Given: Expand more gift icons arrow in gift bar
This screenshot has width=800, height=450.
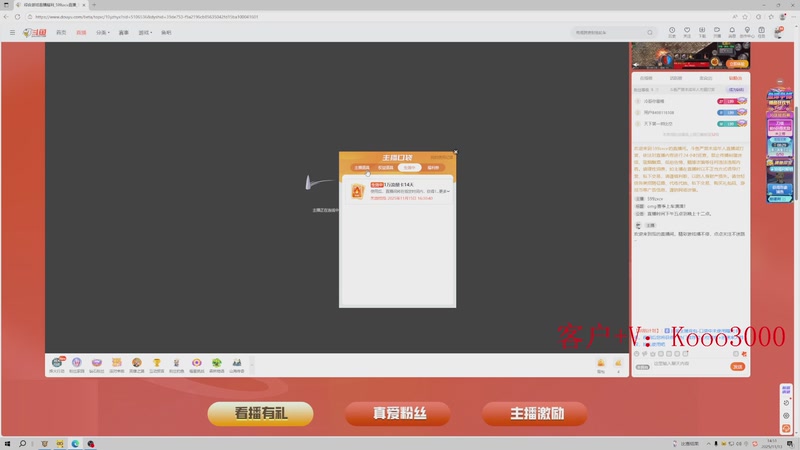Looking at the screenshot, I should tap(252, 364).
